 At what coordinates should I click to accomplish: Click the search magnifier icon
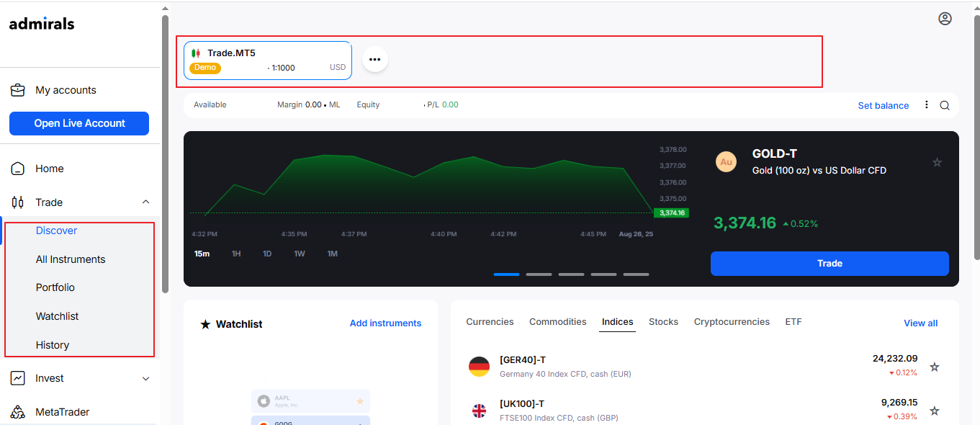point(945,105)
